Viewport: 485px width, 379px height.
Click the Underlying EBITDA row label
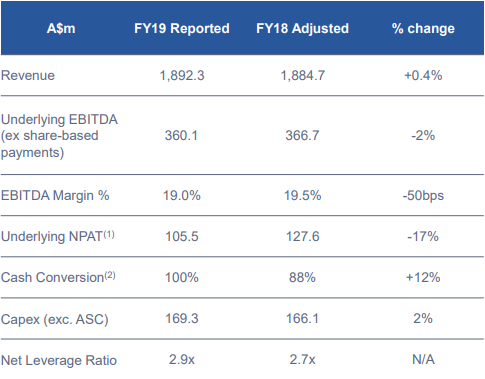coord(59,136)
